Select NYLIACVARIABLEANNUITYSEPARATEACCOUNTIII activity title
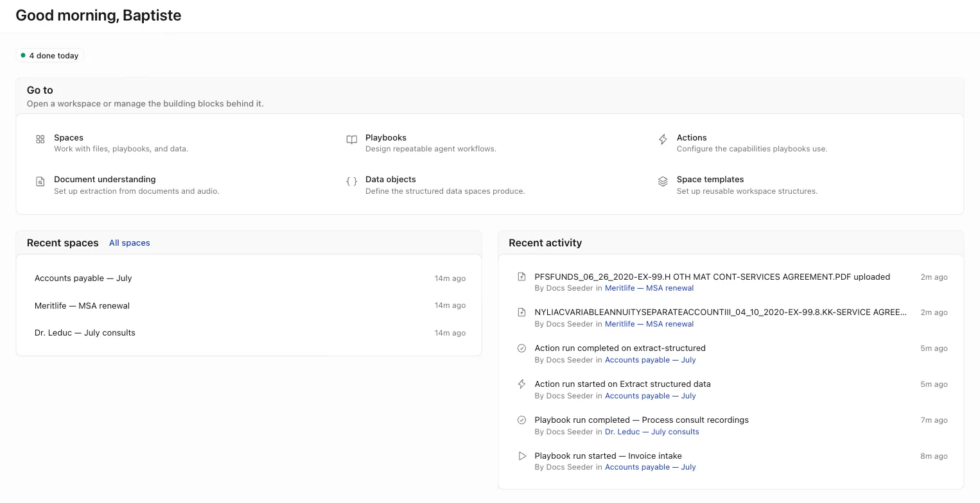This screenshot has width=980, height=503. 721,312
